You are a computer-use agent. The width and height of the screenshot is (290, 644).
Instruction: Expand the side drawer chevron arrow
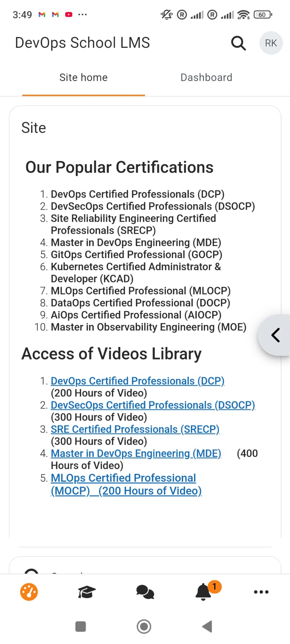(275, 335)
